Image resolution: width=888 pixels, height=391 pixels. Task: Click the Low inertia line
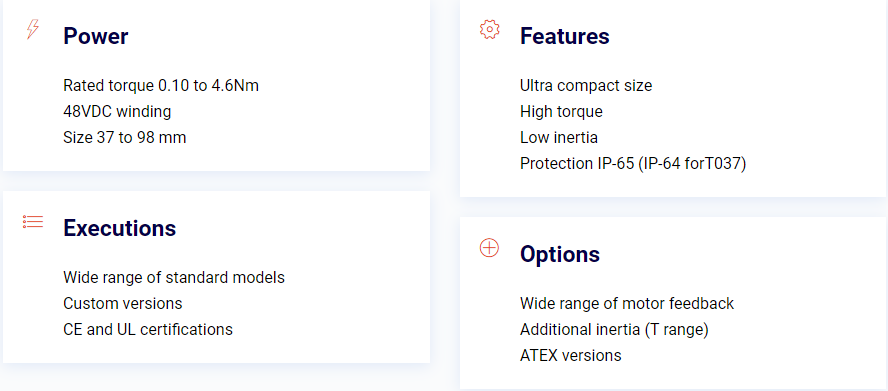[x=559, y=138]
